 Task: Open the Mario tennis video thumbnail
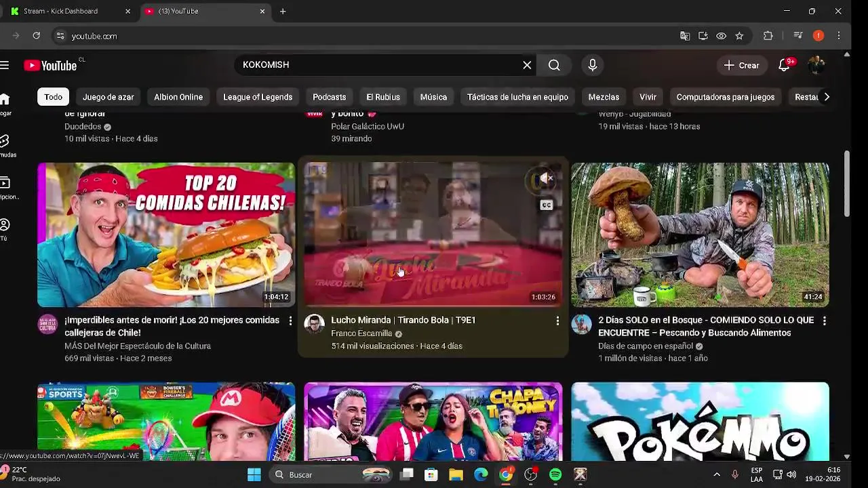pos(166,422)
